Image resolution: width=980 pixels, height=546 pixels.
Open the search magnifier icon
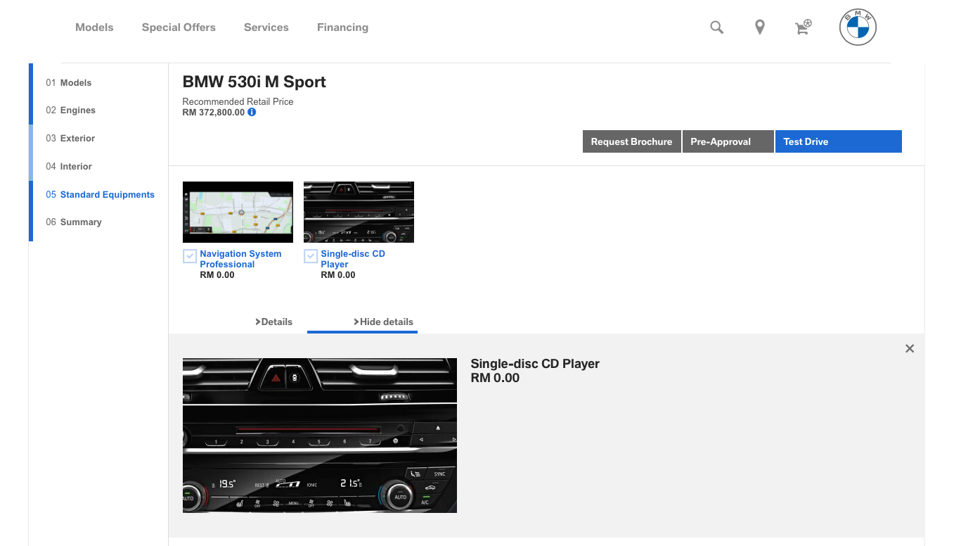716,27
